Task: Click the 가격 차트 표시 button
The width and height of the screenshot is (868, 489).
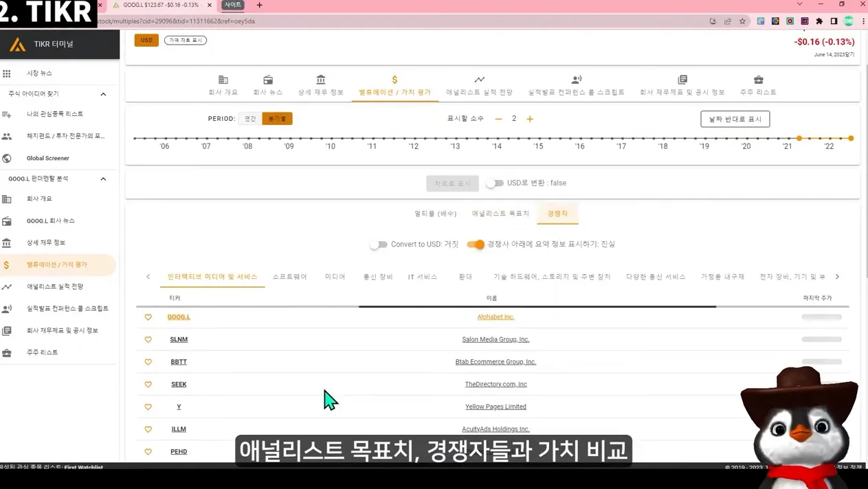Action: click(x=186, y=41)
